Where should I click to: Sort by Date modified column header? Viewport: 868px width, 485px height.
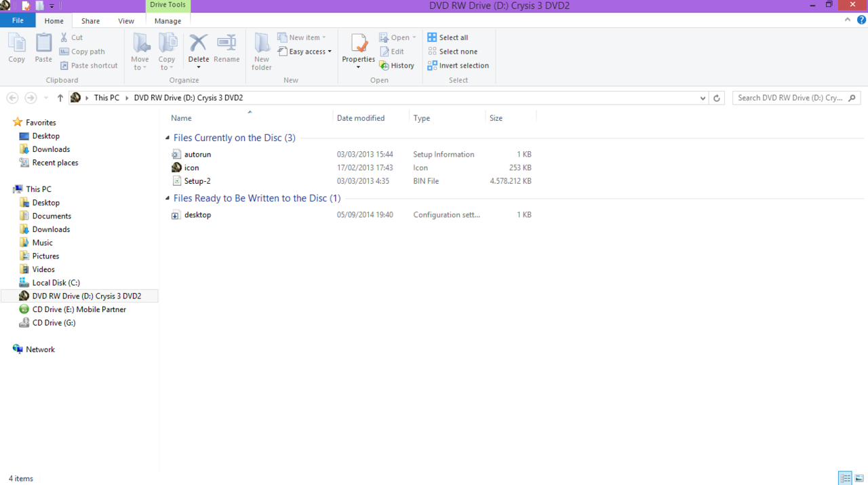(x=371, y=118)
